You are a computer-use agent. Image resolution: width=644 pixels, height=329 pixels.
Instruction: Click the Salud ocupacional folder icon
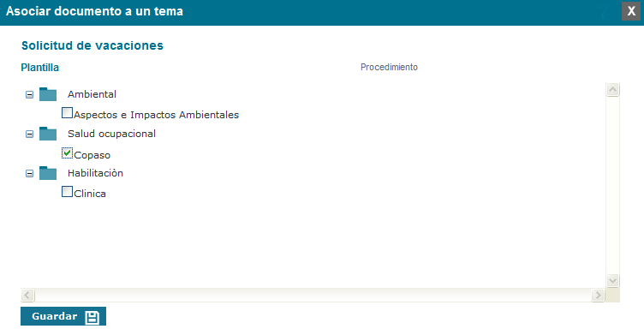point(48,134)
